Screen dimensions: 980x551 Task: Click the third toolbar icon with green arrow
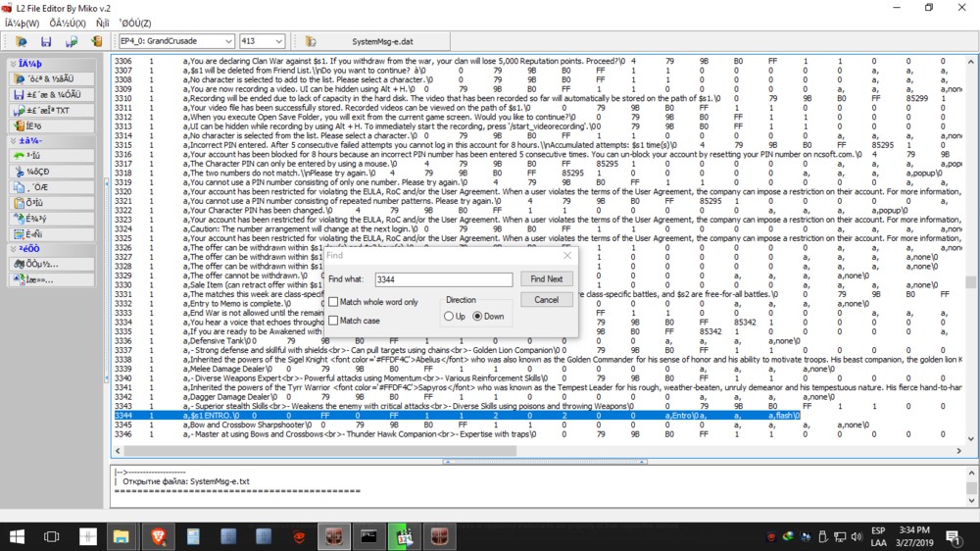coord(72,42)
